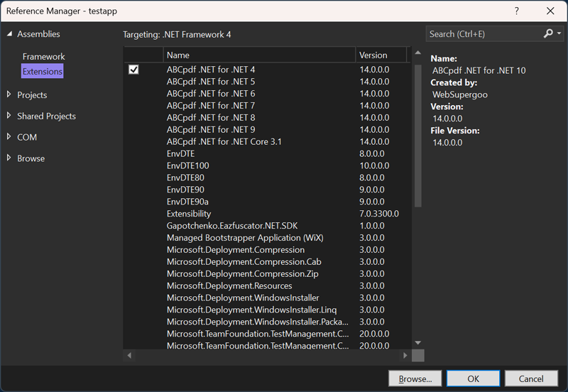The height and width of the screenshot is (392, 568).
Task: Select Gapotchenko.Eazfuscator.NET.SDK row
Action: (267, 225)
